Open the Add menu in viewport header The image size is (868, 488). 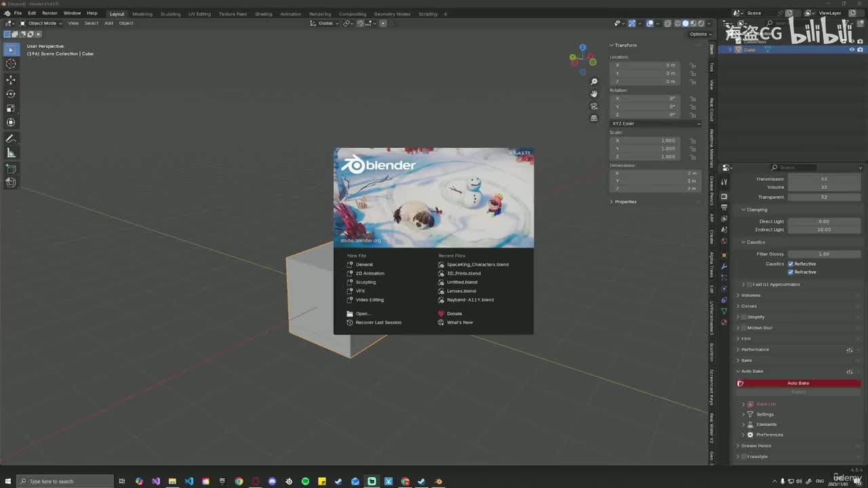(108, 23)
